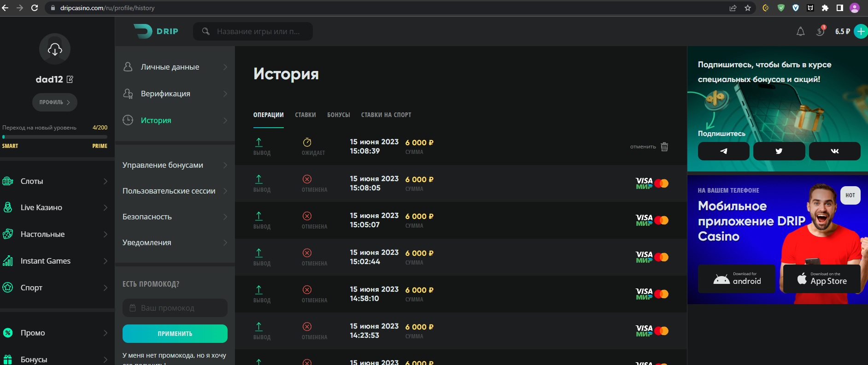Download the Android app
Screen dimensions: 868x365
(x=737, y=279)
